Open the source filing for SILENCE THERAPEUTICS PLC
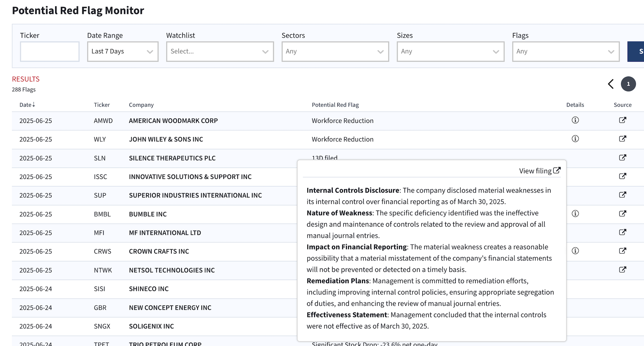Viewport: 644px width, 346px height. (x=622, y=158)
